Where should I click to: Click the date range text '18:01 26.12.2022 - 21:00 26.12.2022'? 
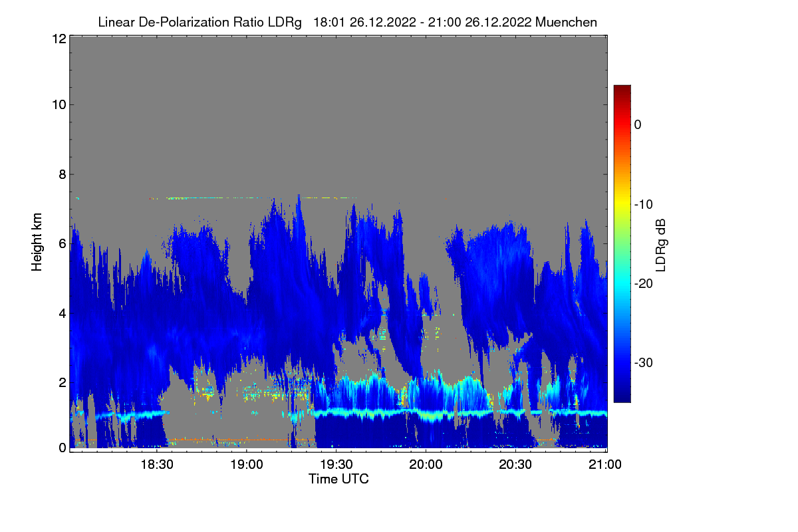[x=422, y=22]
